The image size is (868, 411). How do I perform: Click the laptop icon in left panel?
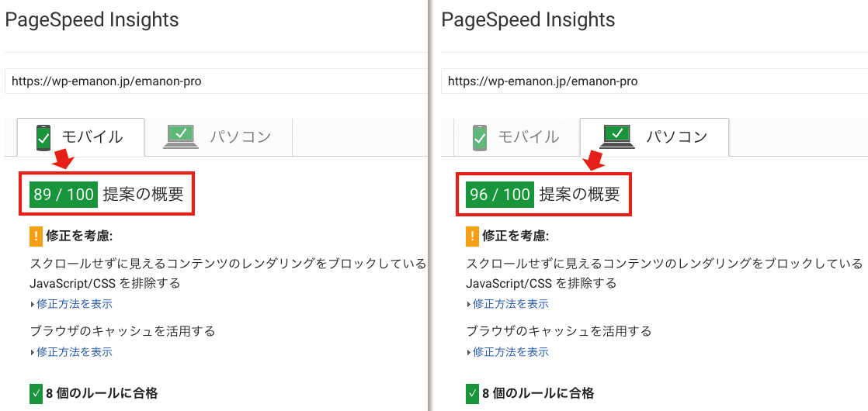pyautogui.click(x=180, y=138)
